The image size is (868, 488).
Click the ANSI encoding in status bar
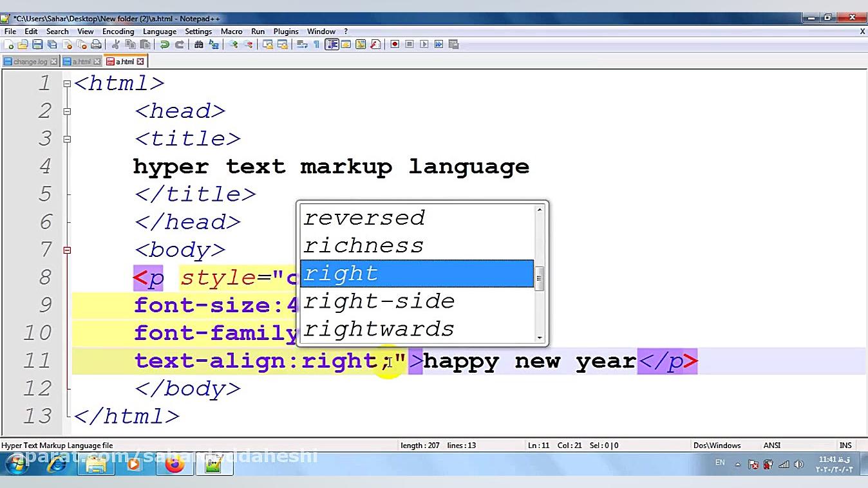[771, 446]
